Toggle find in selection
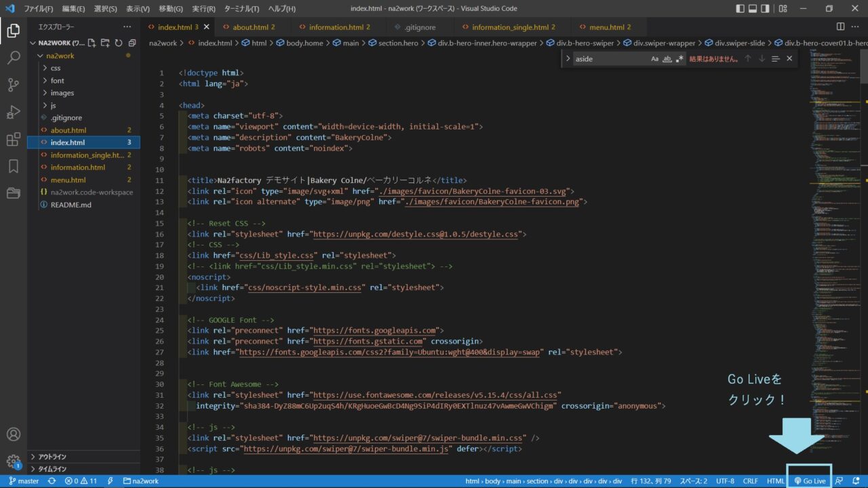868x488 pixels. tap(776, 59)
